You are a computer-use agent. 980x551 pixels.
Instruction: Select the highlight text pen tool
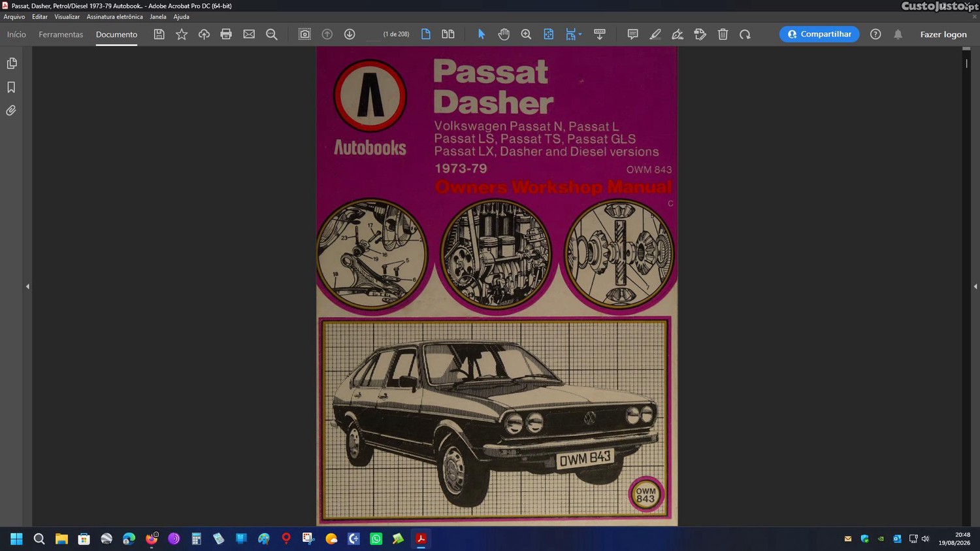[655, 34]
